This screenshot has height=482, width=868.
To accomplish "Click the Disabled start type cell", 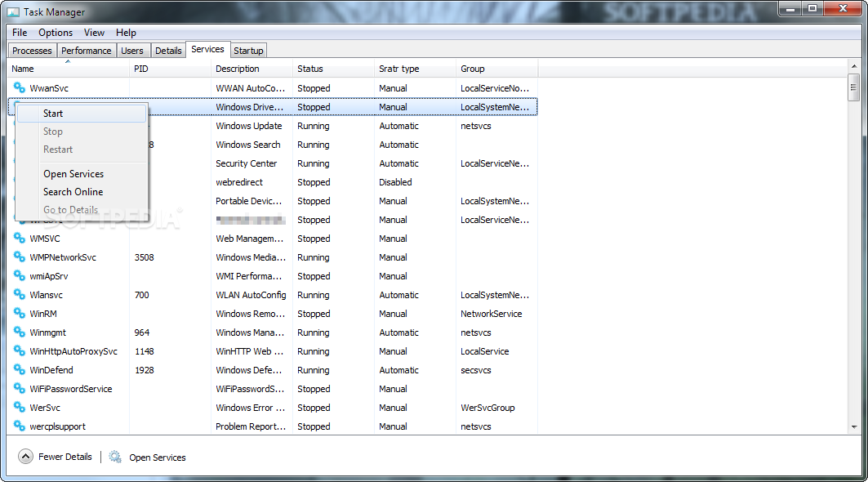I will [x=395, y=182].
